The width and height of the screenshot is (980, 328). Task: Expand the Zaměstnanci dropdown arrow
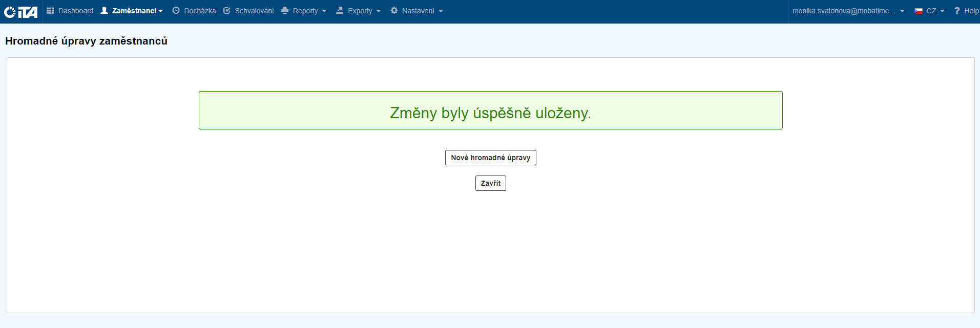pyautogui.click(x=161, y=11)
